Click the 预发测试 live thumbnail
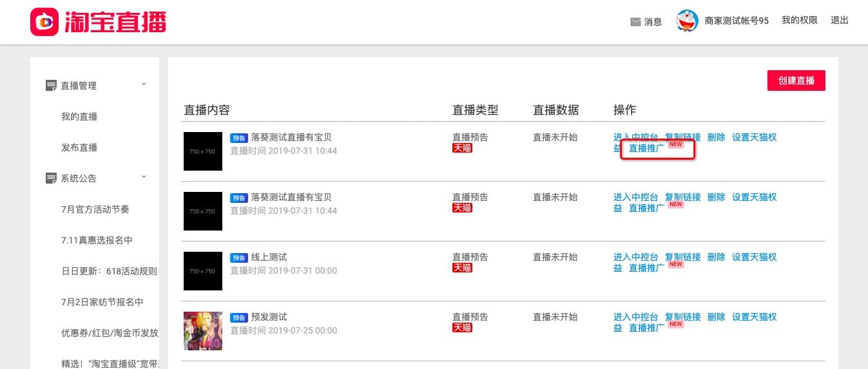This screenshot has height=369, width=868. pyautogui.click(x=203, y=331)
